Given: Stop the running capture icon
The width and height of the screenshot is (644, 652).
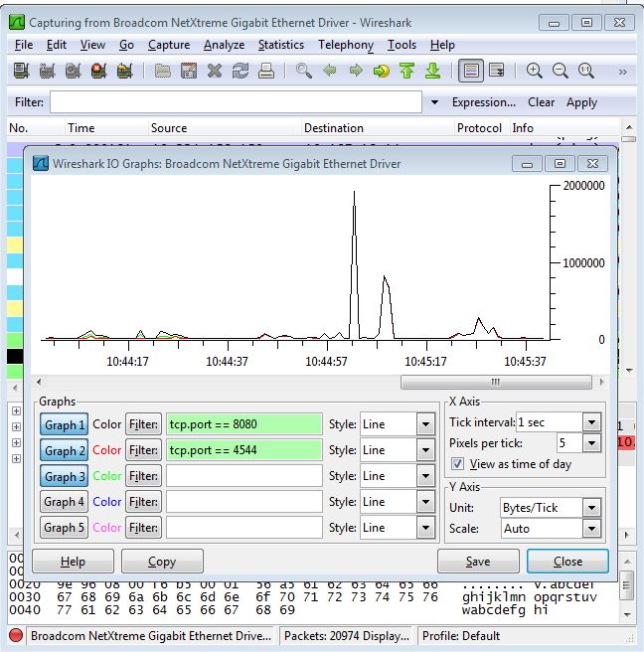Looking at the screenshot, I should coord(99,71).
